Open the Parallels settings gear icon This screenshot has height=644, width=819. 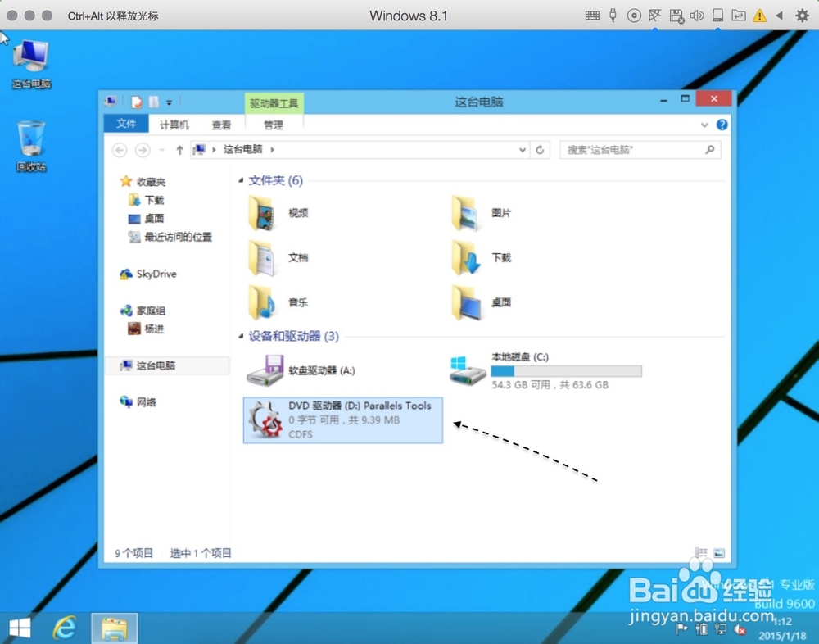(x=803, y=16)
